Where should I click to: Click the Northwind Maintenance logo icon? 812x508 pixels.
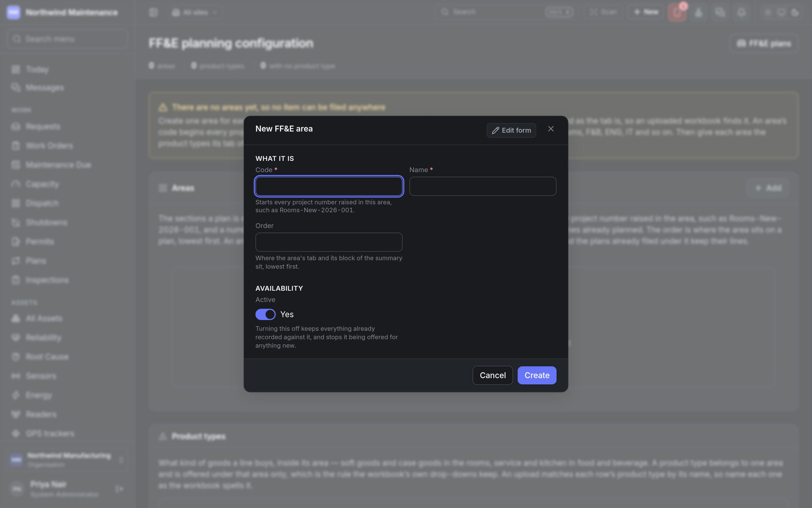14,12
